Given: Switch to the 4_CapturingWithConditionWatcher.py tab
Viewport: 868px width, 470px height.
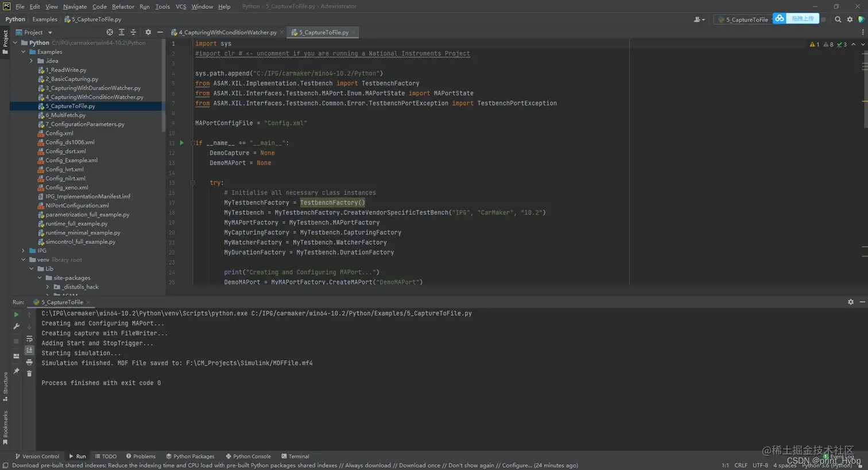Looking at the screenshot, I should click(227, 32).
